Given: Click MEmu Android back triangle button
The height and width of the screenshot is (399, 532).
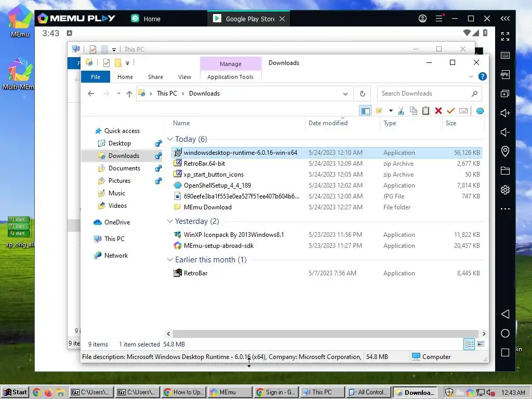Looking at the screenshot, I should [505, 314].
